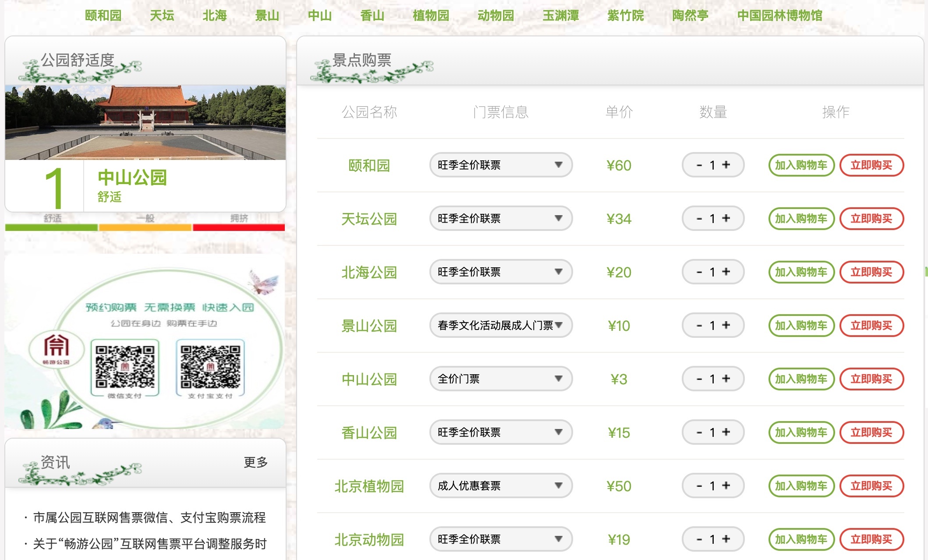Open the 颐和园 ticket type dropdown
Viewport: 928px width, 560px height.
click(501, 165)
